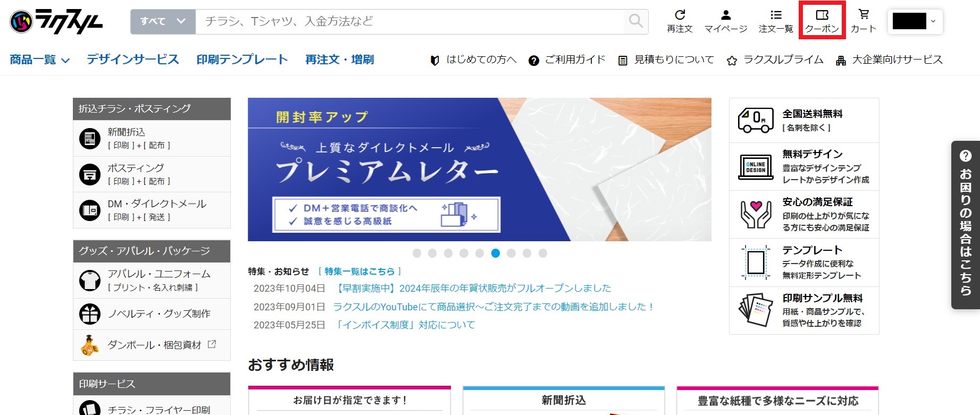
Task: Open the ラクスルのYouTube news link
Action: point(493,307)
